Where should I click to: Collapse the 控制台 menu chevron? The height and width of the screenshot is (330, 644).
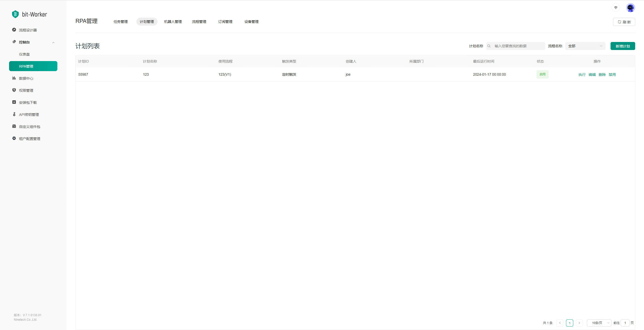pos(53,42)
